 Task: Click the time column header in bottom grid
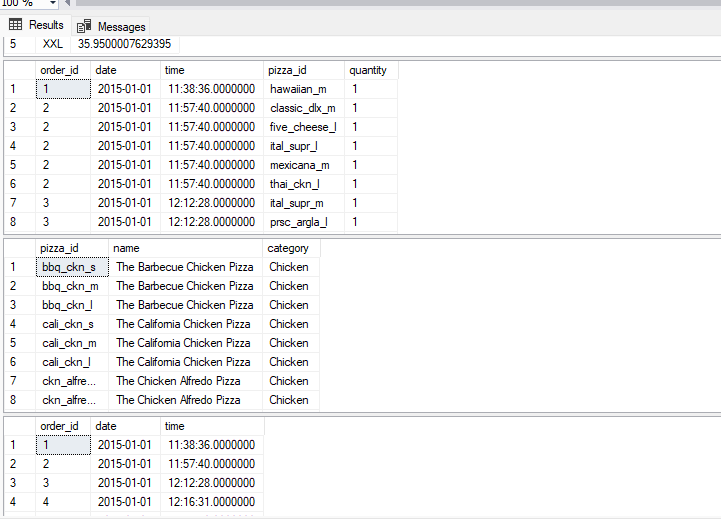[x=212, y=426]
